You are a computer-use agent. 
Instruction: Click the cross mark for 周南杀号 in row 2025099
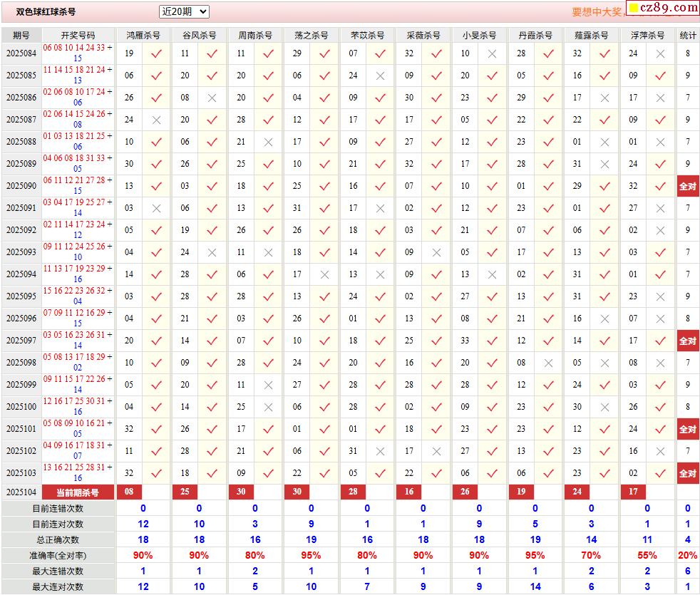pyautogui.click(x=268, y=386)
